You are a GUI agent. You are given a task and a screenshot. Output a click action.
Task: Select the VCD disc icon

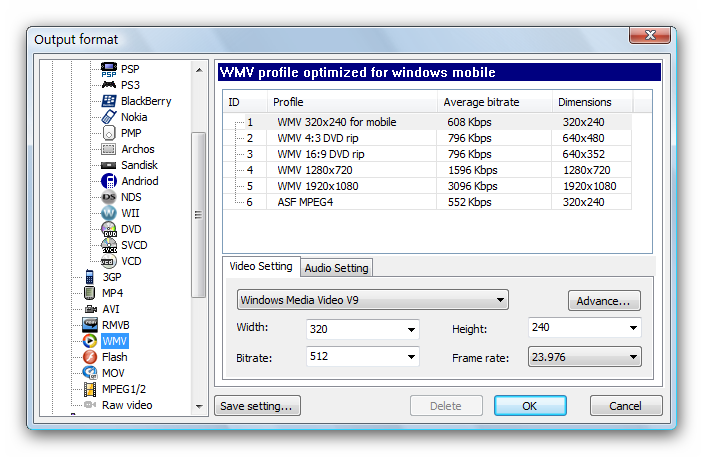(109, 261)
